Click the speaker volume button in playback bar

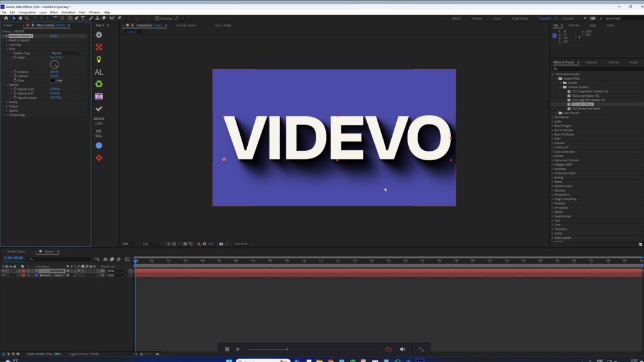click(x=402, y=349)
